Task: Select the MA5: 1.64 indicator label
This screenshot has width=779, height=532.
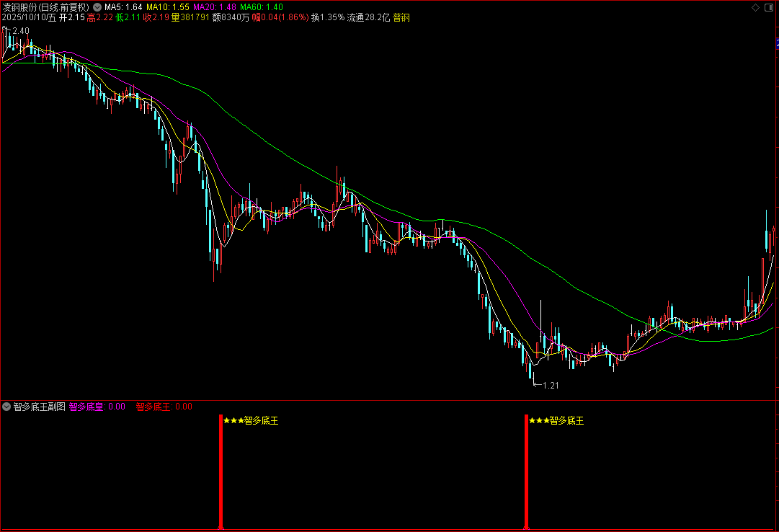Action: (x=123, y=7)
